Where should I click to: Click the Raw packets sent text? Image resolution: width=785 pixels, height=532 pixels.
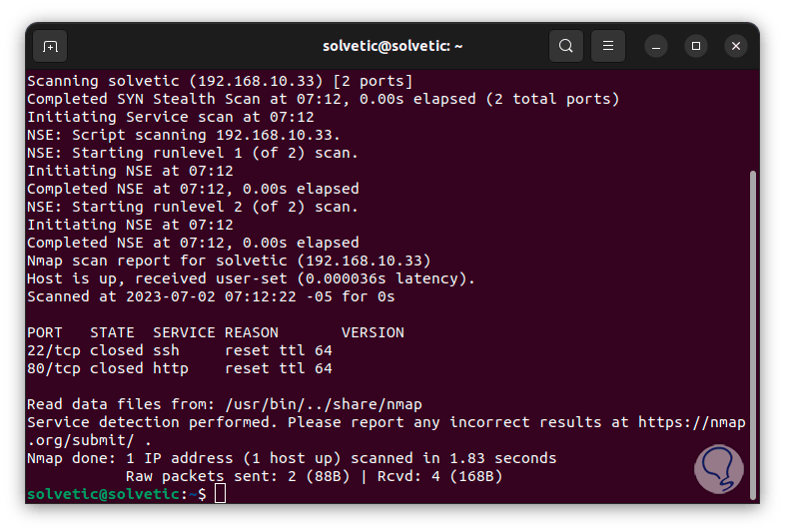click(189, 476)
